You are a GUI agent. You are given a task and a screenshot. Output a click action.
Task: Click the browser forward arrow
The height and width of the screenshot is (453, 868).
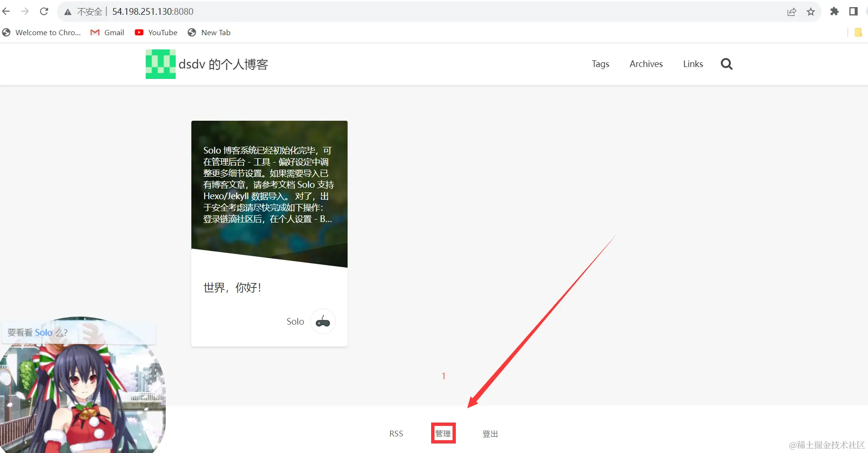coord(25,11)
